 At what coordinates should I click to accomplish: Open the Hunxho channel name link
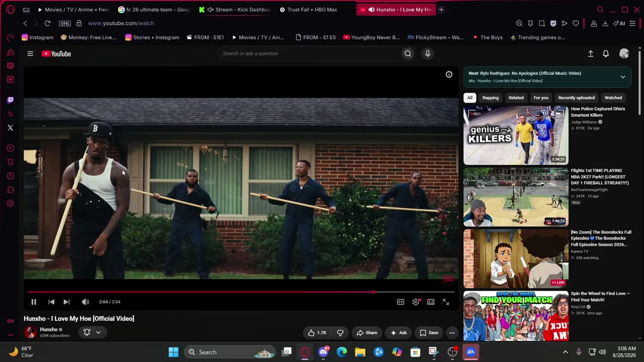[49, 329]
